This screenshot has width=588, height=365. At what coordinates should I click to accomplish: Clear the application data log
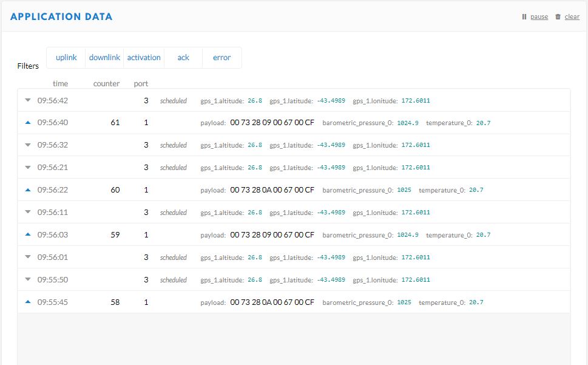(x=572, y=17)
